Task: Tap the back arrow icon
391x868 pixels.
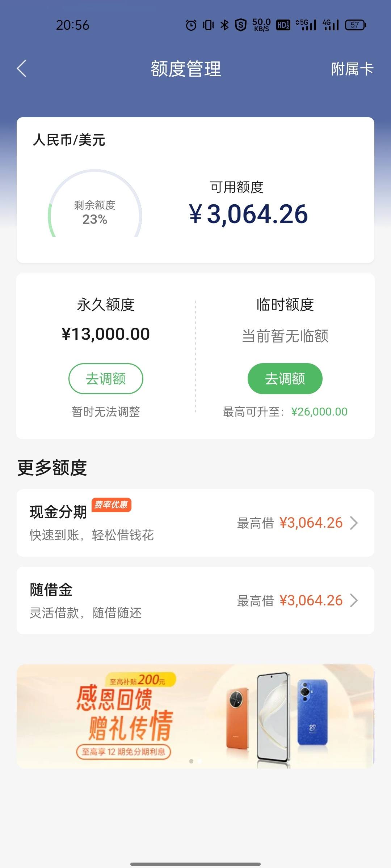Action: point(22,68)
